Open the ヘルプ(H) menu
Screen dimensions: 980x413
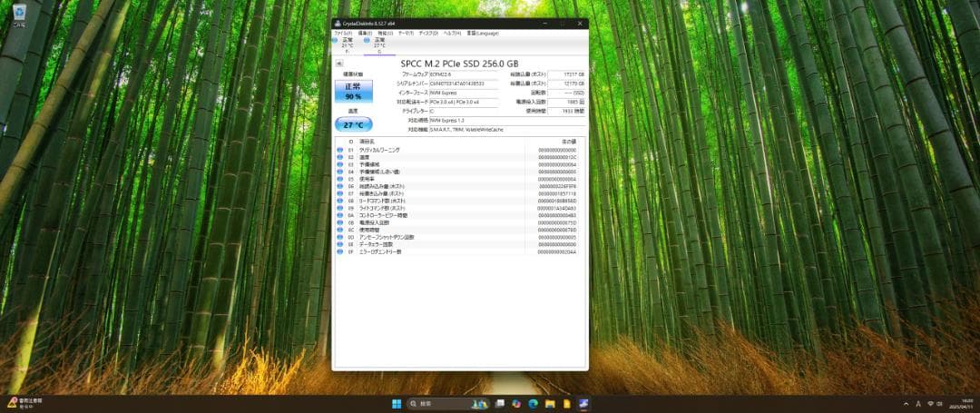point(452,33)
